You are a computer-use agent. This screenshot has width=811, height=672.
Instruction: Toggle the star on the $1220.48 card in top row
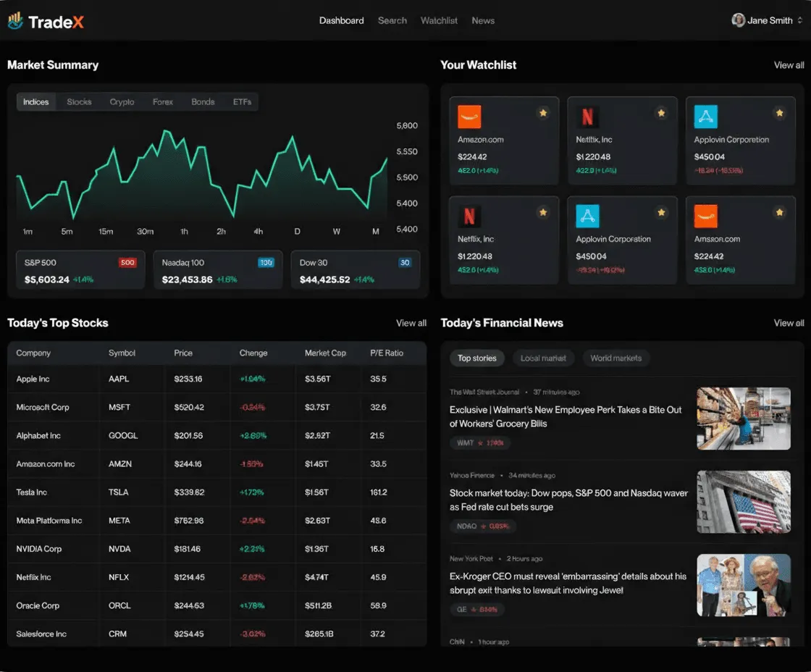(661, 113)
